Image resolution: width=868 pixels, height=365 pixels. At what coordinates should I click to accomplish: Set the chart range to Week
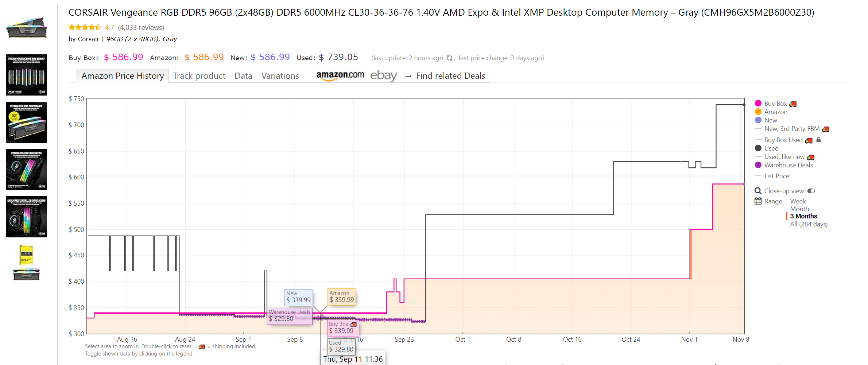point(798,201)
